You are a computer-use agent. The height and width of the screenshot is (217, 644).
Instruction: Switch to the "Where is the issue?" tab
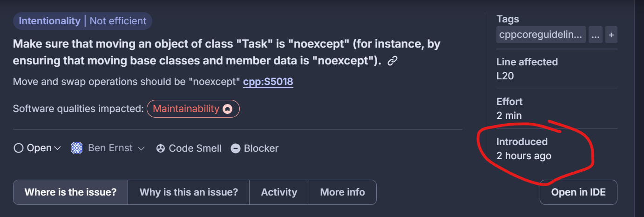point(70,192)
